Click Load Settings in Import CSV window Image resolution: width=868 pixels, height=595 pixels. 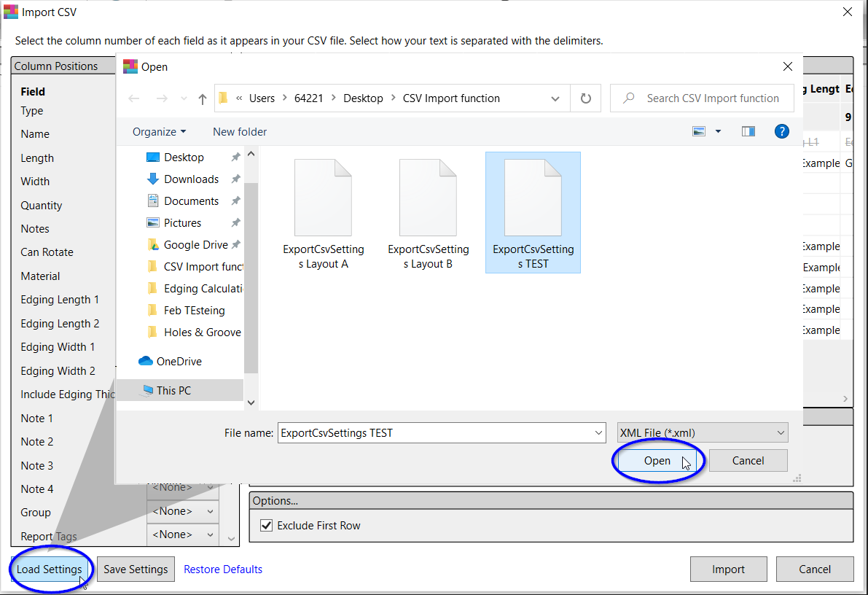point(50,569)
